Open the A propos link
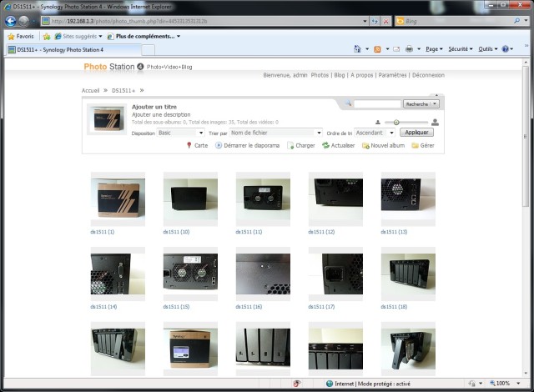The width and height of the screenshot is (534, 392). 361,75
